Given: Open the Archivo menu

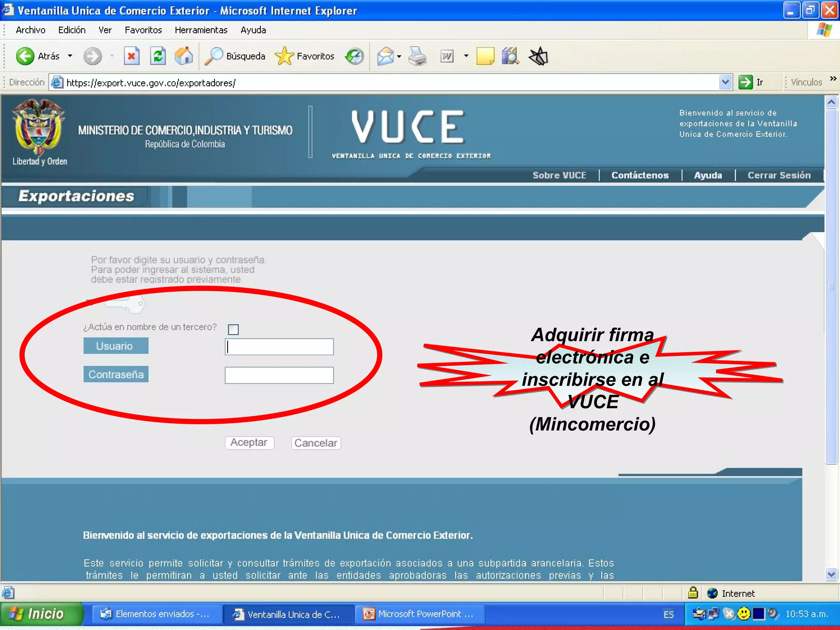Looking at the screenshot, I should pyautogui.click(x=30, y=30).
